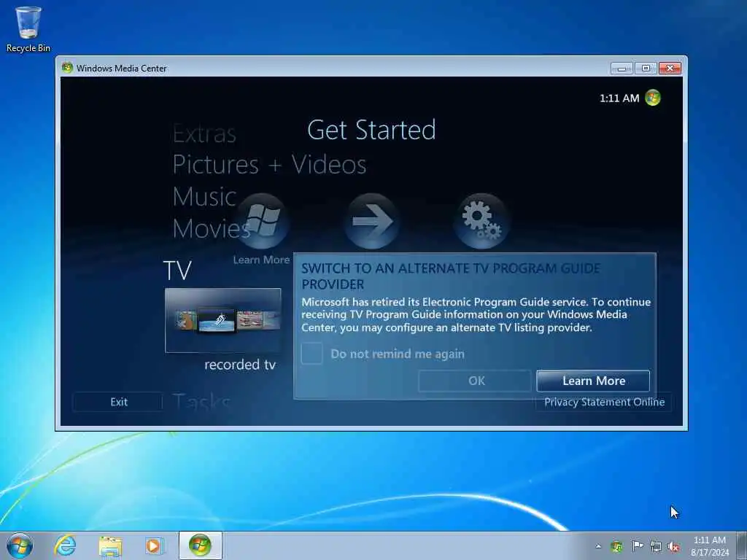747x560 pixels.
Task: Click the Get Started heading
Action: 371,130
